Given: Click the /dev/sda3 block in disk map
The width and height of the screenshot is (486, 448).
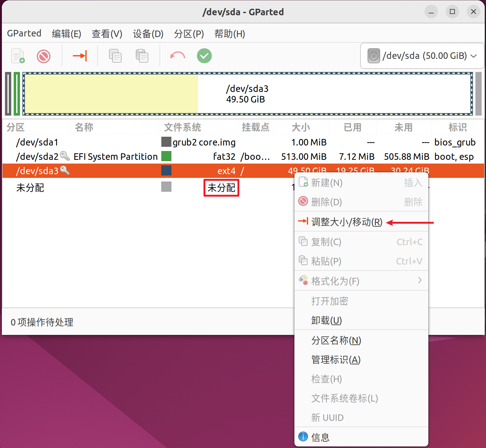Looking at the screenshot, I should (248, 93).
